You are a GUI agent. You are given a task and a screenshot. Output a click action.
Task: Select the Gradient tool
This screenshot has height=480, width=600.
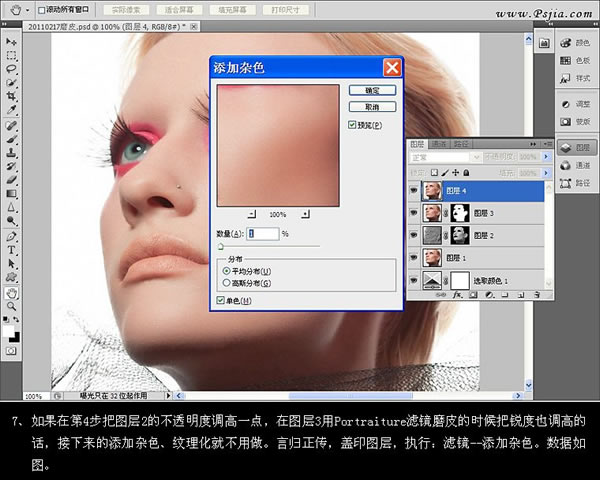(11, 194)
